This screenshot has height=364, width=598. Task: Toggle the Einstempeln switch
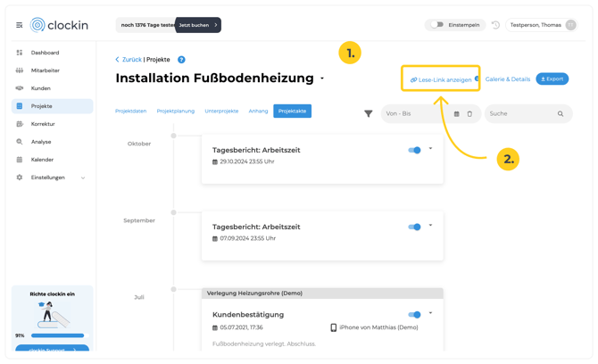[x=437, y=25]
